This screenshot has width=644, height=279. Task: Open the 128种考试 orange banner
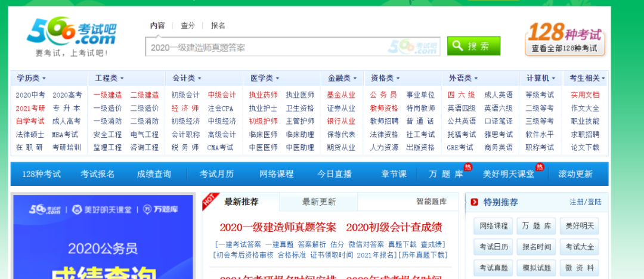click(564, 38)
